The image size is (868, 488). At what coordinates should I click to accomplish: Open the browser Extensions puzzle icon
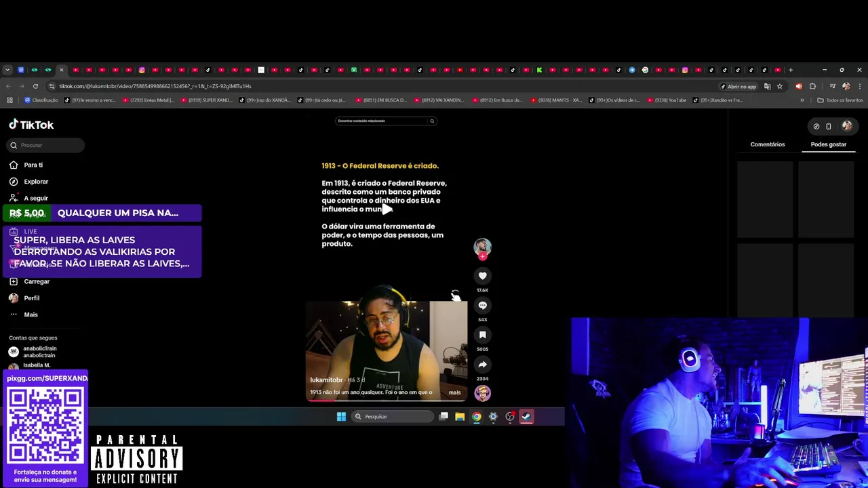(812, 86)
